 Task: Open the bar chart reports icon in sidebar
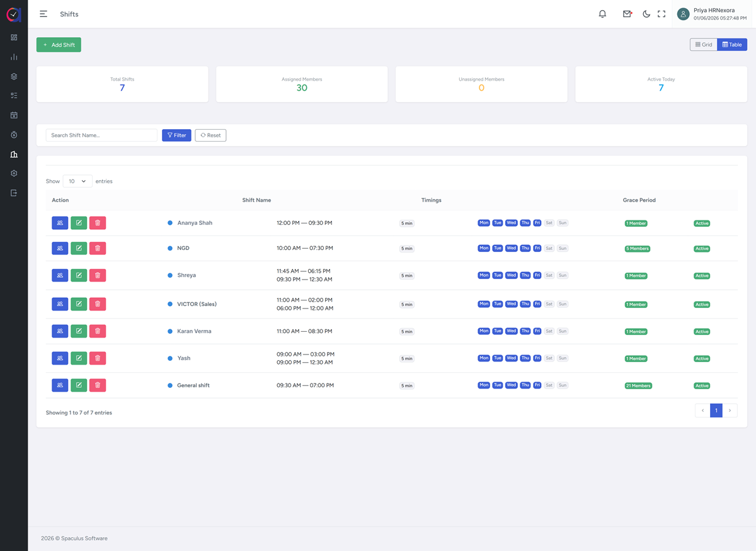(x=14, y=57)
